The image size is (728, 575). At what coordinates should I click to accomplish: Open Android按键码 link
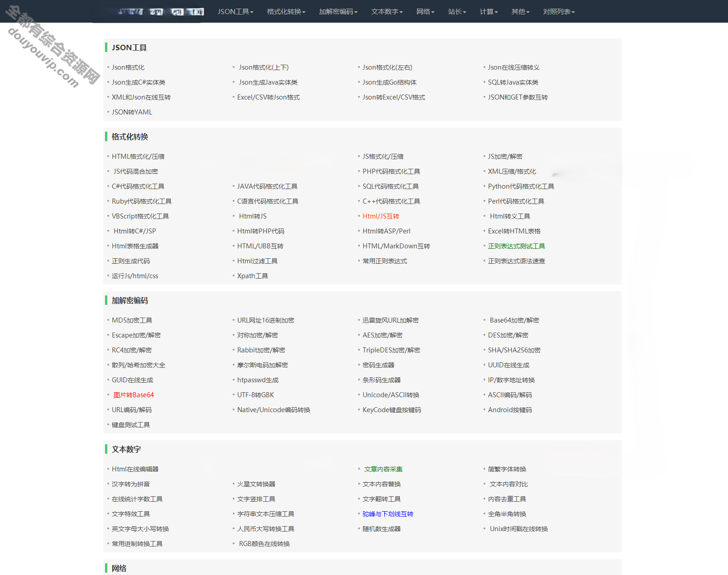click(510, 410)
